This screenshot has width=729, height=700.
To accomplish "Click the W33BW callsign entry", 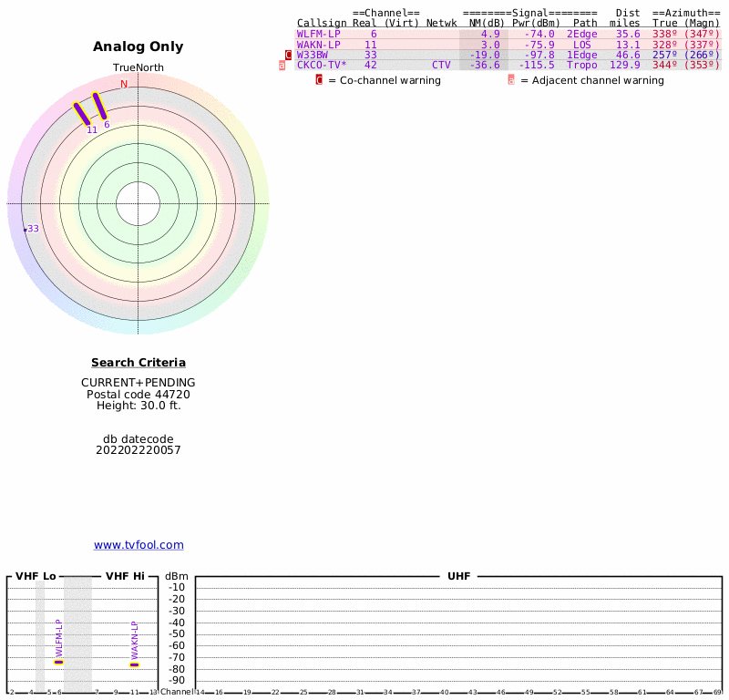I will pyautogui.click(x=313, y=55).
